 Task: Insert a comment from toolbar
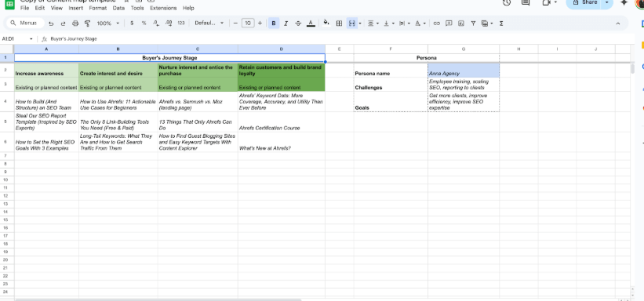pyautogui.click(x=449, y=24)
